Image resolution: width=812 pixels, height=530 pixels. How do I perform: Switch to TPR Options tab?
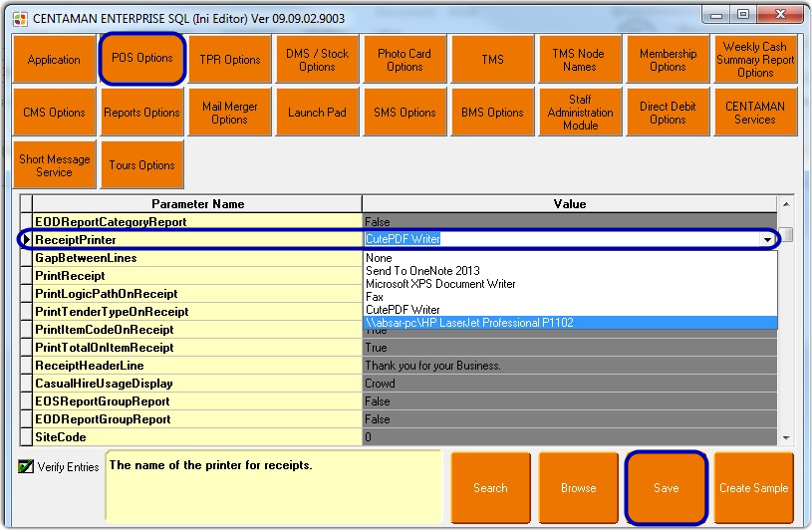point(229,60)
